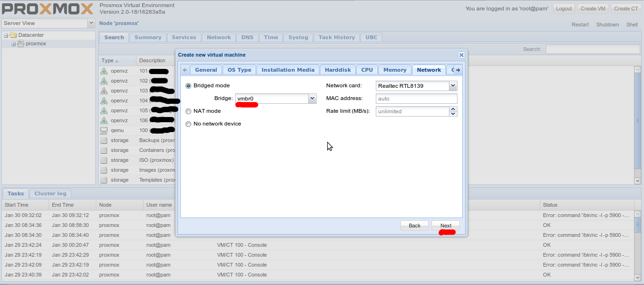644x285 pixels.
Task: Select Bridged mode radio button
Action: 188,85
